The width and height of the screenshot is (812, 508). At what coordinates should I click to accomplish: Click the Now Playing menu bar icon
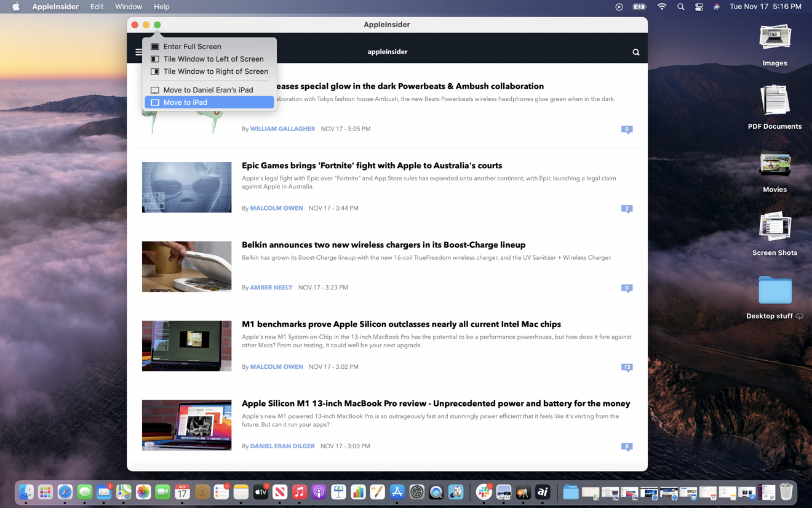tap(619, 7)
